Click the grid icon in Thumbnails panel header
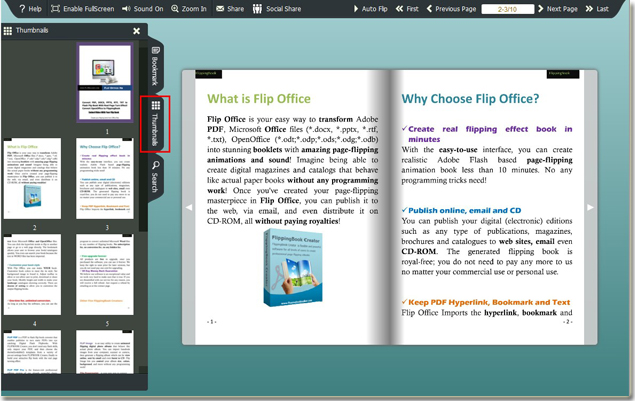This screenshot has height=401, width=635. [x=8, y=30]
